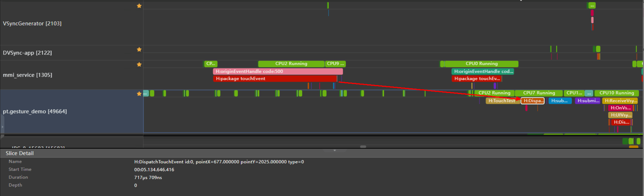Select the CPU9 slice in mmi_service
Viewport: 644px width, 196px height.
tap(335, 64)
